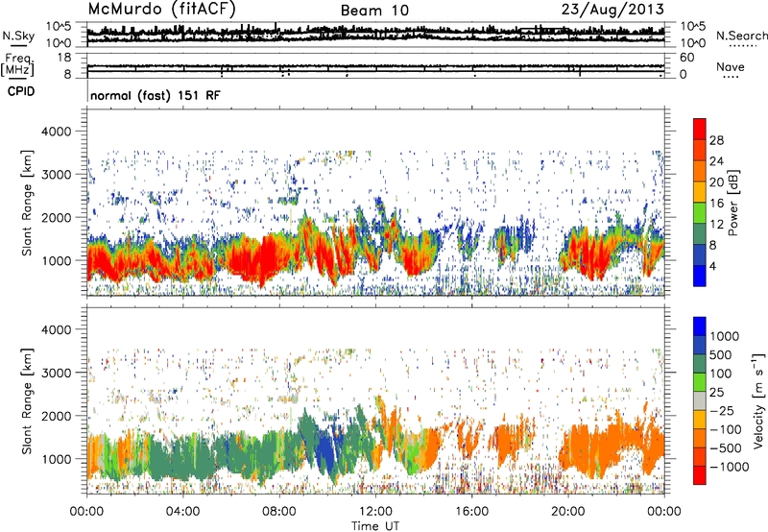Click the 10^5 label on left noise axis
The image size is (768, 532).
coord(59,26)
